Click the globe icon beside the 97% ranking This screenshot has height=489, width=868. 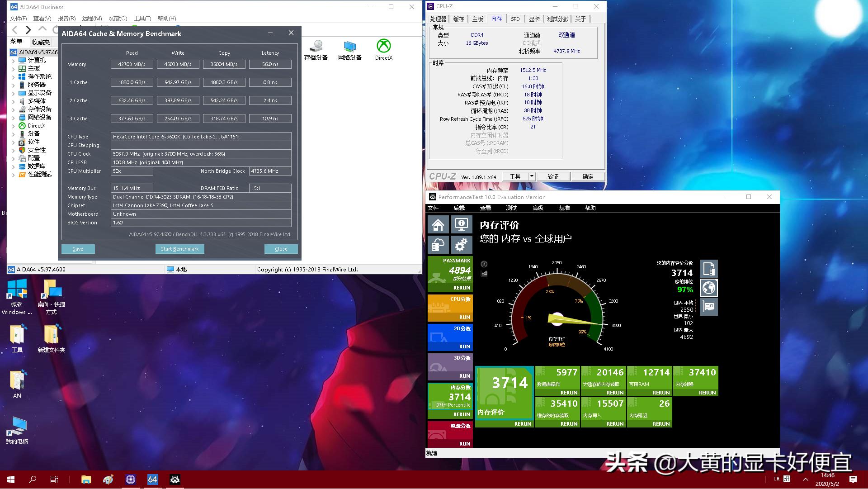coord(708,287)
